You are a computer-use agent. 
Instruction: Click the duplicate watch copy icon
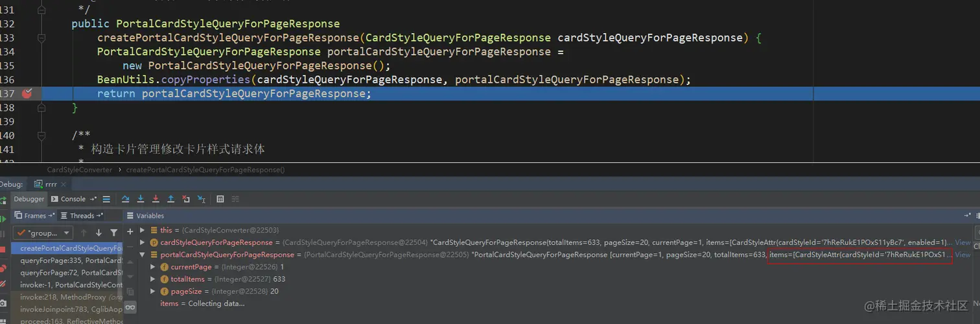tap(130, 292)
